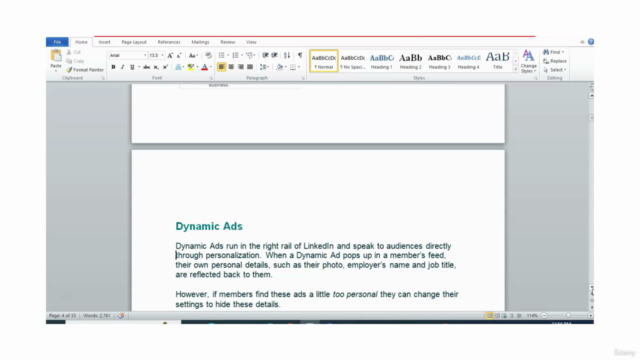Switch to the View tab

click(251, 42)
